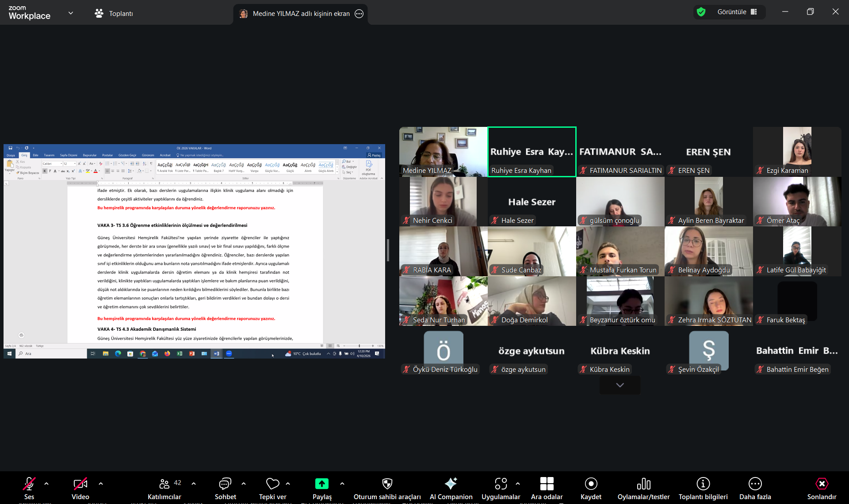The height and width of the screenshot is (504, 849).
Task: Show more participants with down chevron
Action: click(620, 385)
